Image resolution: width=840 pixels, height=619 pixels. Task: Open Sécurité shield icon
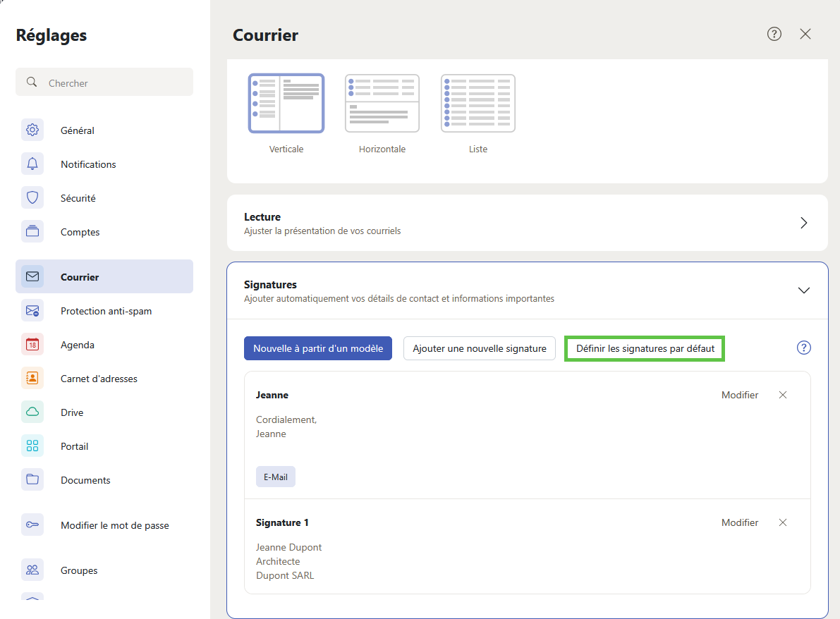coord(32,198)
